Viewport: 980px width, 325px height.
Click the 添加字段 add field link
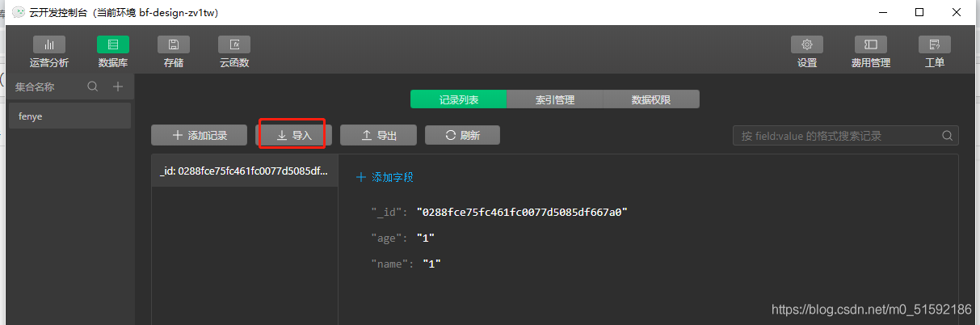point(385,177)
